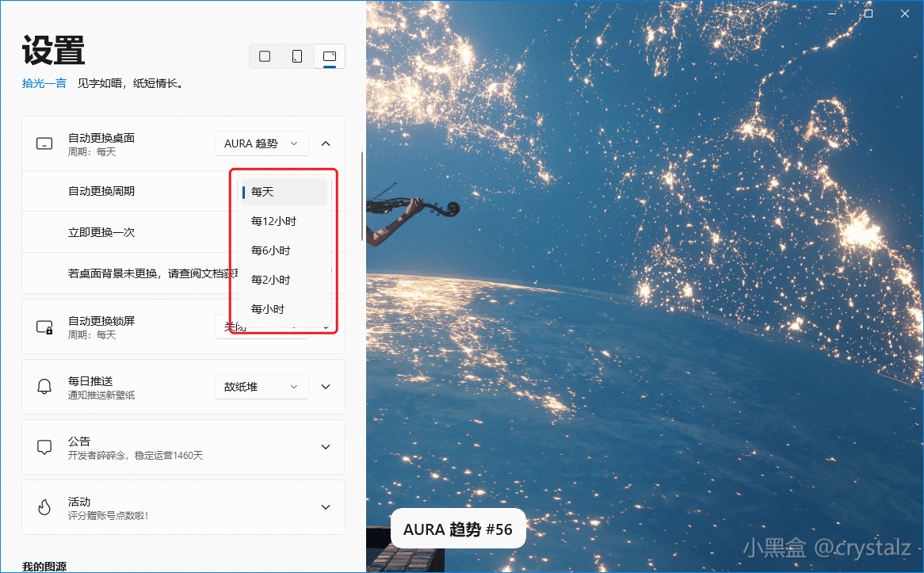Open the 拾光一言 link
Image resolution: width=924 pixels, height=573 pixels.
click(x=44, y=84)
